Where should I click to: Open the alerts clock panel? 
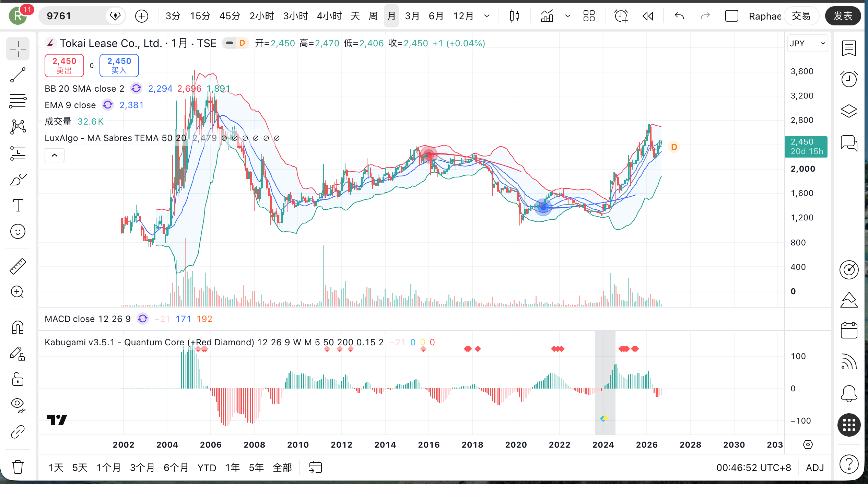[849, 79]
